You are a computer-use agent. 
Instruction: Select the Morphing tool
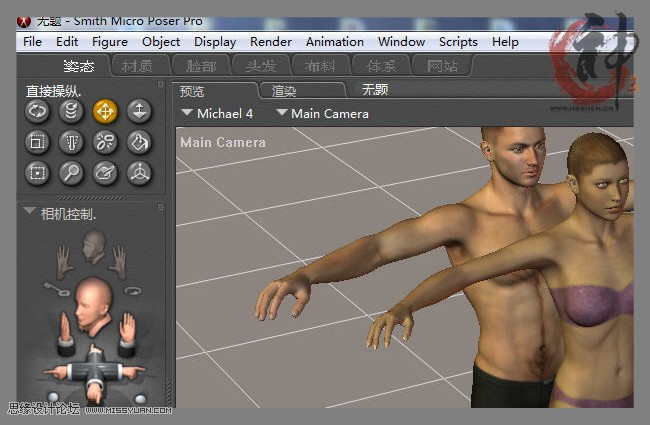(105, 173)
